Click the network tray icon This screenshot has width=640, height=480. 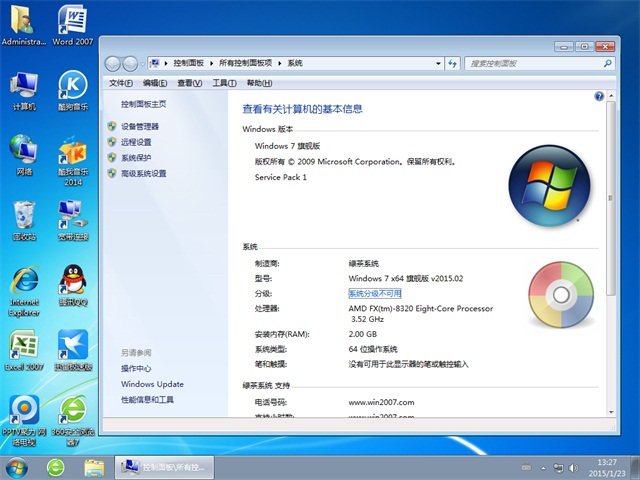[558, 468]
